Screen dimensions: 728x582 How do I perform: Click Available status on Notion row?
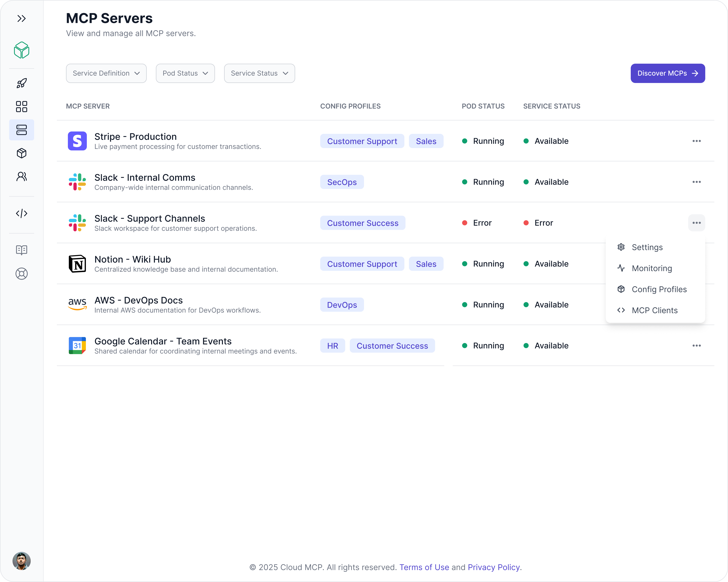tap(546, 264)
